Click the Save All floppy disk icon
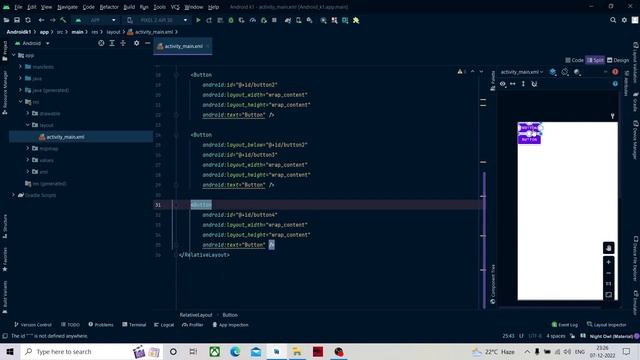Image resolution: width=640 pixels, height=360 pixels. [17, 20]
